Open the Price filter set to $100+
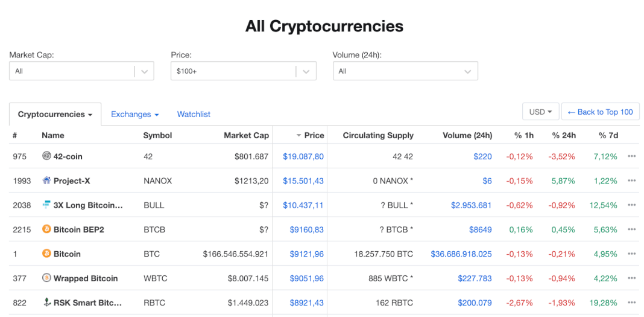Viewport: 644px width, 317px height. 244,71
